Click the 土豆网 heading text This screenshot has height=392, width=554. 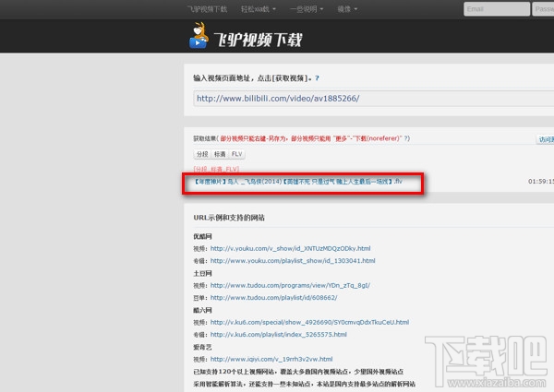click(202, 273)
